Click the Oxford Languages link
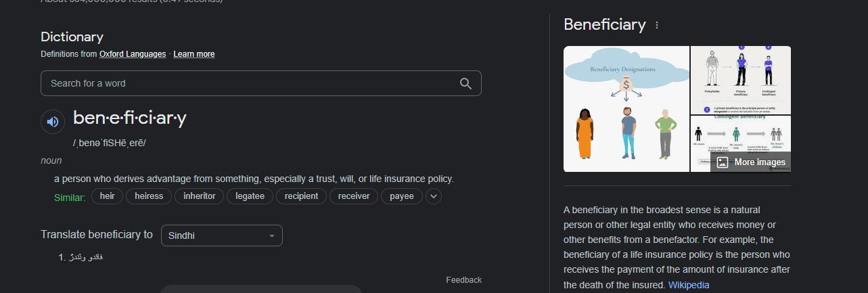 point(133,54)
